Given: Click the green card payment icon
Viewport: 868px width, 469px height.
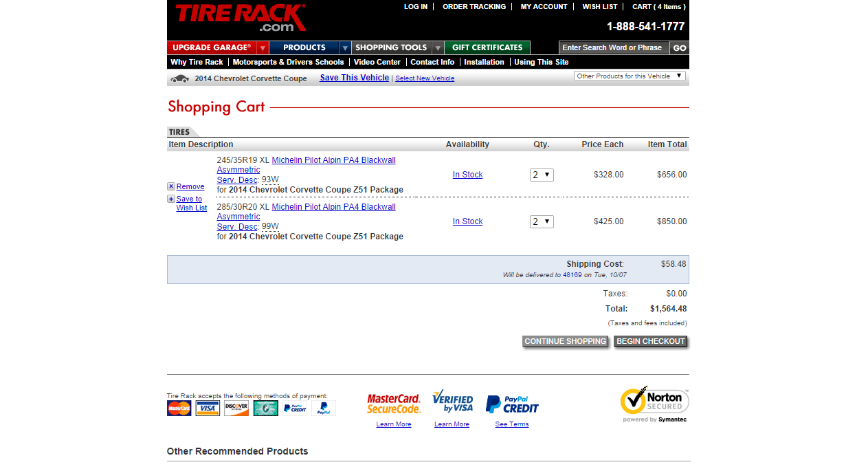Looking at the screenshot, I should pyautogui.click(x=265, y=408).
